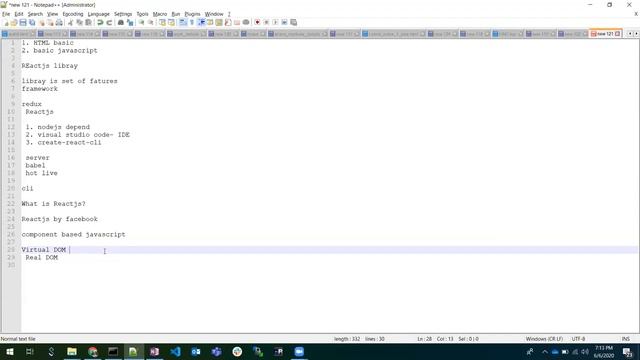Open the Replace dialog from toolbar
This screenshot has width=640, height=360.
[130, 22]
